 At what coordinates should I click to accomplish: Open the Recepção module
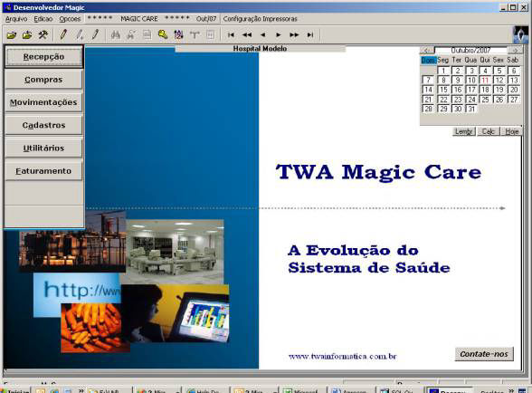click(x=43, y=57)
